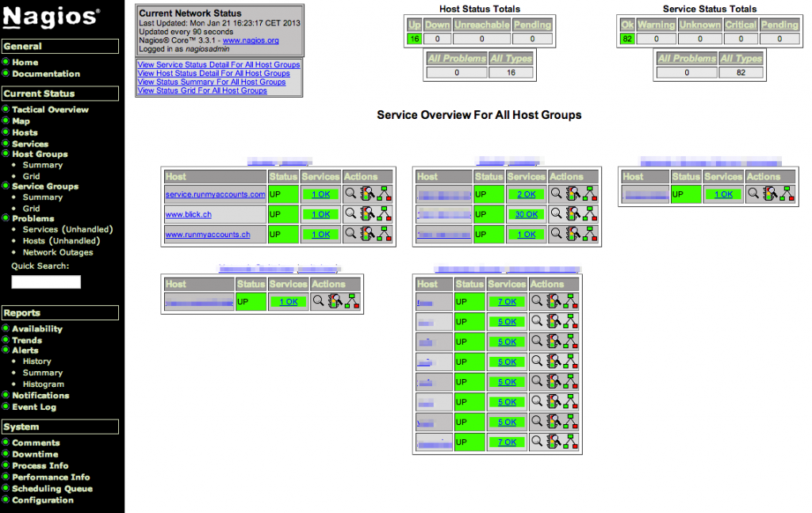
Task: View Status Summary For All Host Groups
Action: point(211,82)
